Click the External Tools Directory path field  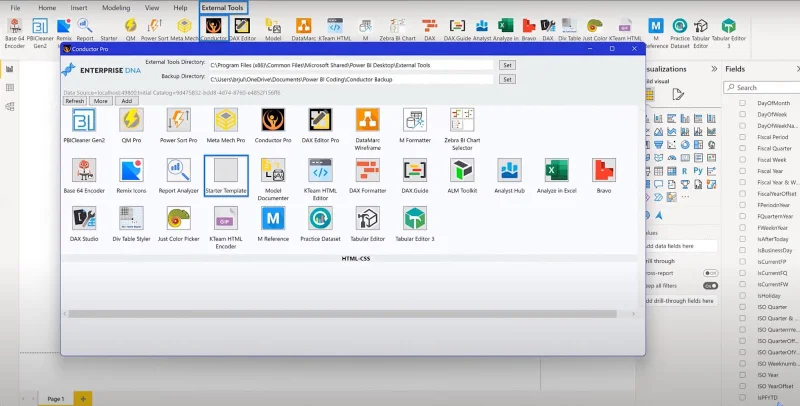click(351, 65)
